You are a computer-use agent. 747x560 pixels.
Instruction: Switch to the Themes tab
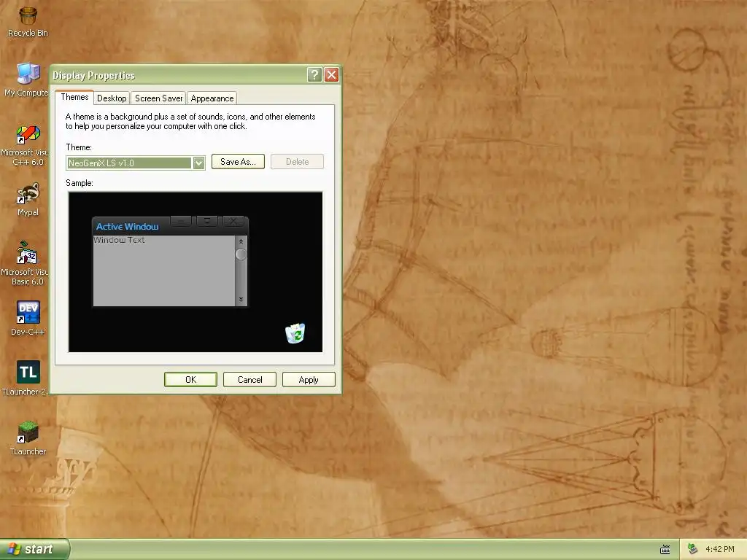click(x=74, y=97)
